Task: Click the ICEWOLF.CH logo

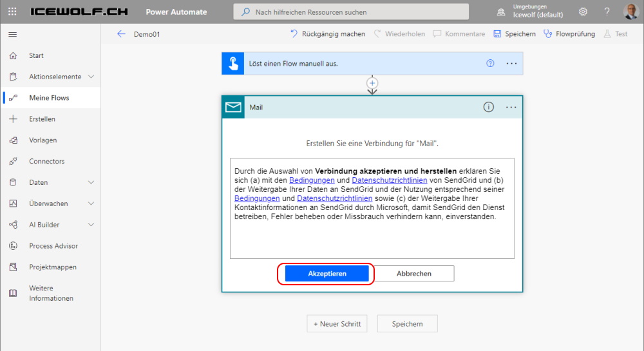Action: click(x=79, y=12)
